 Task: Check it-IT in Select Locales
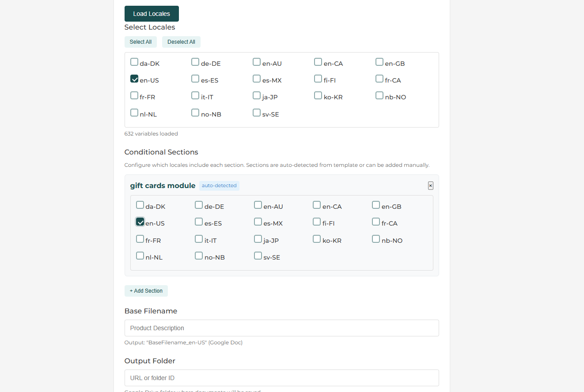tap(195, 95)
